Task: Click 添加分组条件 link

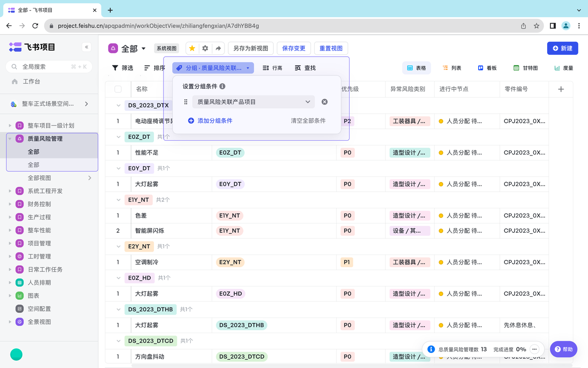Action: point(210,121)
